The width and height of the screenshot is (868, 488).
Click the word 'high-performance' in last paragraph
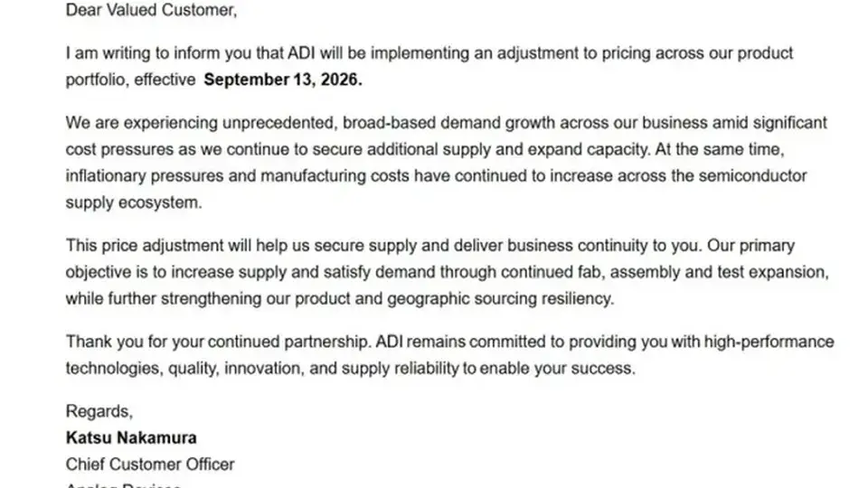(x=769, y=342)
